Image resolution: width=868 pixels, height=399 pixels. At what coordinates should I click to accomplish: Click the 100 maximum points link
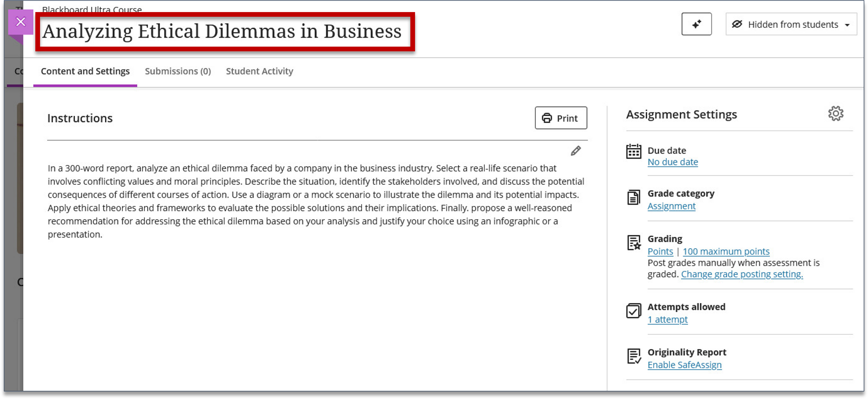tap(726, 251)
